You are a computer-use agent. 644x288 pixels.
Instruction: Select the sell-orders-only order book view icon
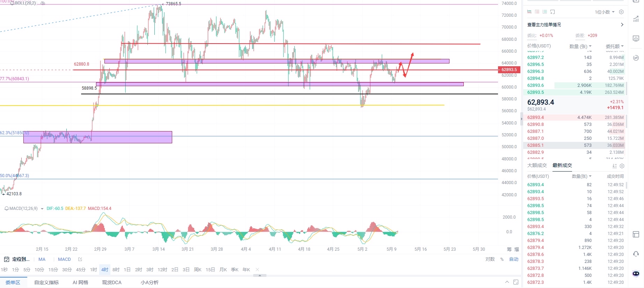537,12
